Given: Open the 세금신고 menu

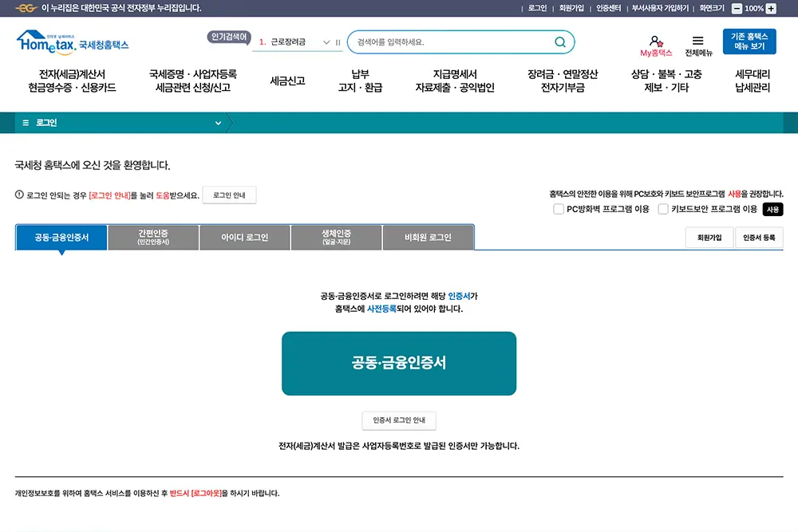Looking at the screenshot, I should (x=286, y=80).
